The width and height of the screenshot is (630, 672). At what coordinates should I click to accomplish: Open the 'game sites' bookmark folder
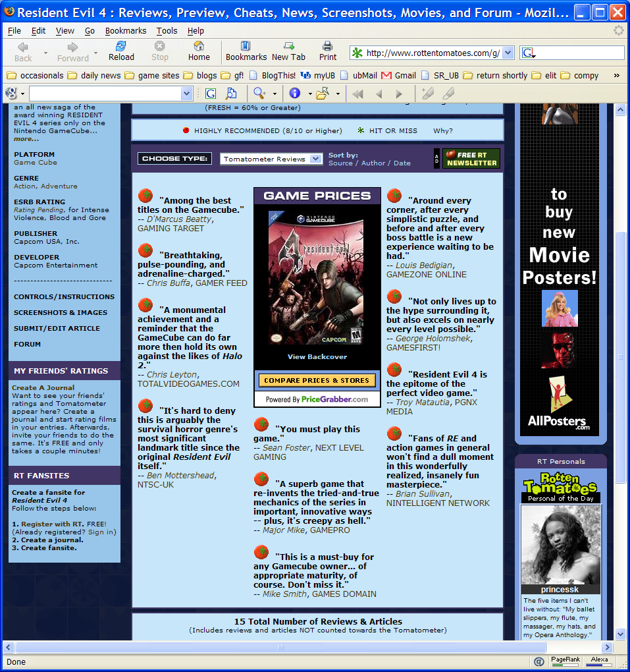pos(151,75)
